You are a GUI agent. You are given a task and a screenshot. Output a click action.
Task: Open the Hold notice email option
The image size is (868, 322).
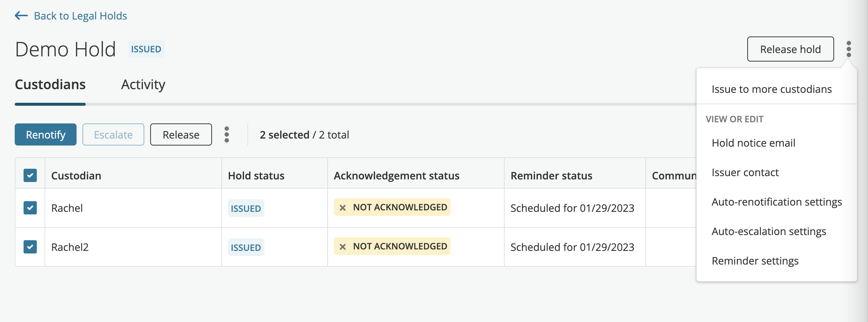(x=753, y=143)
